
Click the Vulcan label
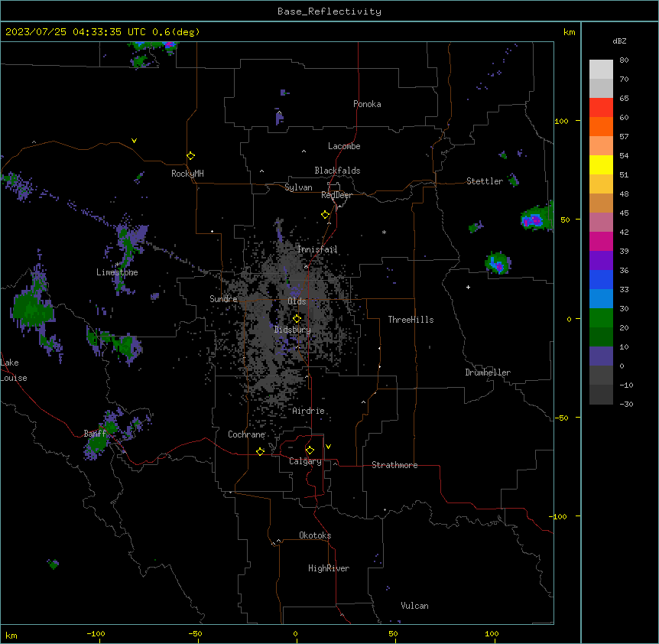coord(414,606)
